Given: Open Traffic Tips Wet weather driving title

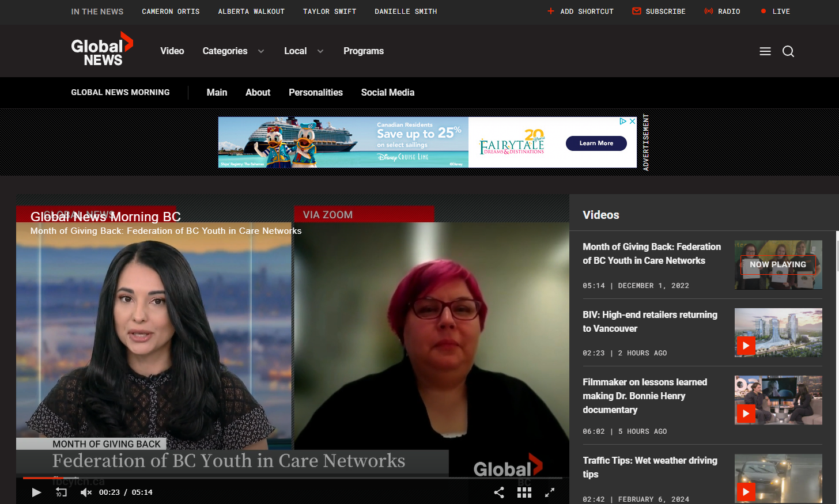Looking at the screenshot, I should coord(650,467).
